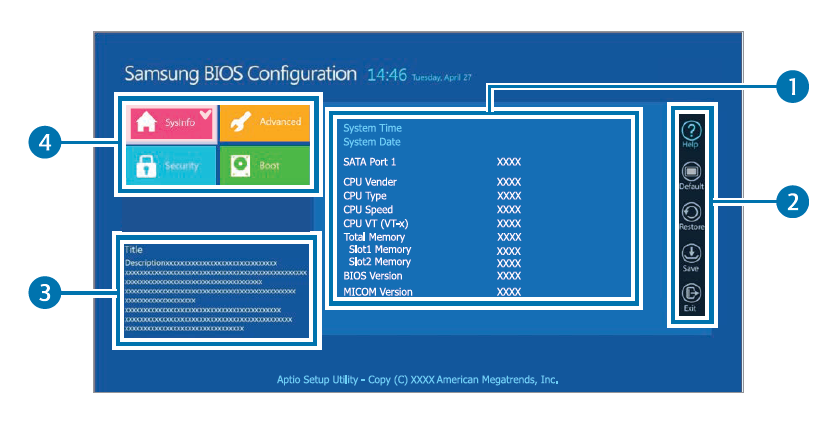Click the Samsung BIOS Configuration title

tap(240, 74)
